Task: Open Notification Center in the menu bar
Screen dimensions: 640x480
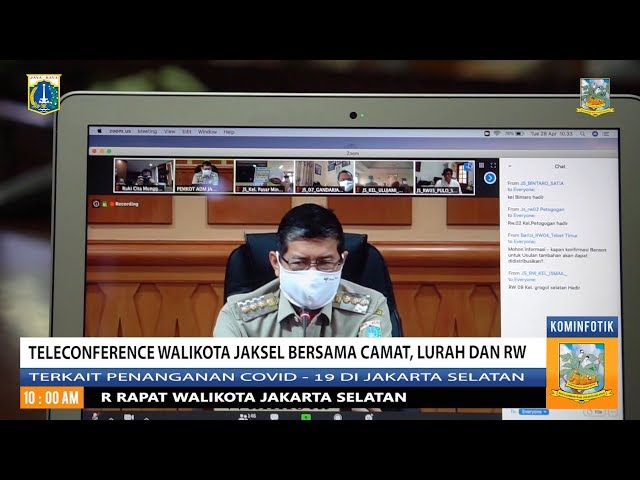Action: click(607, 134)
